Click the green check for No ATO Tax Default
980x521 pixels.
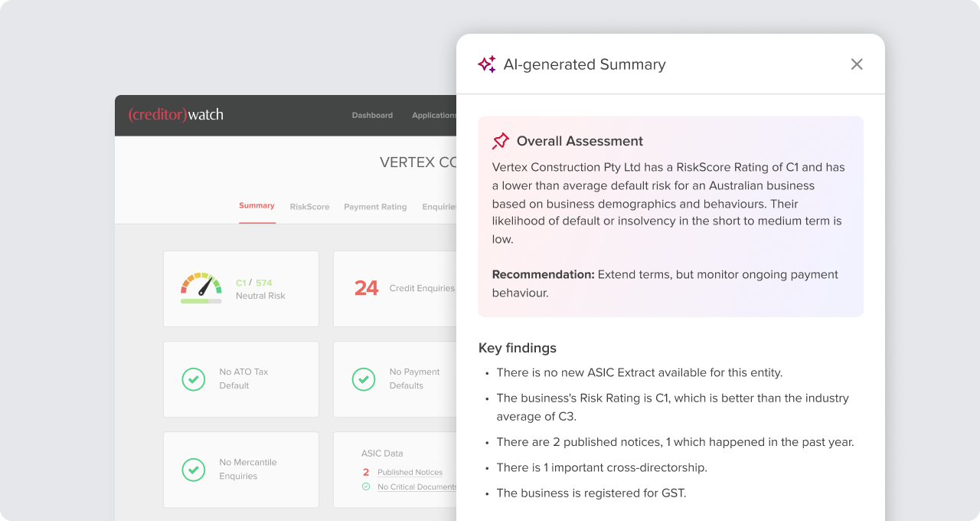[193, 379]
